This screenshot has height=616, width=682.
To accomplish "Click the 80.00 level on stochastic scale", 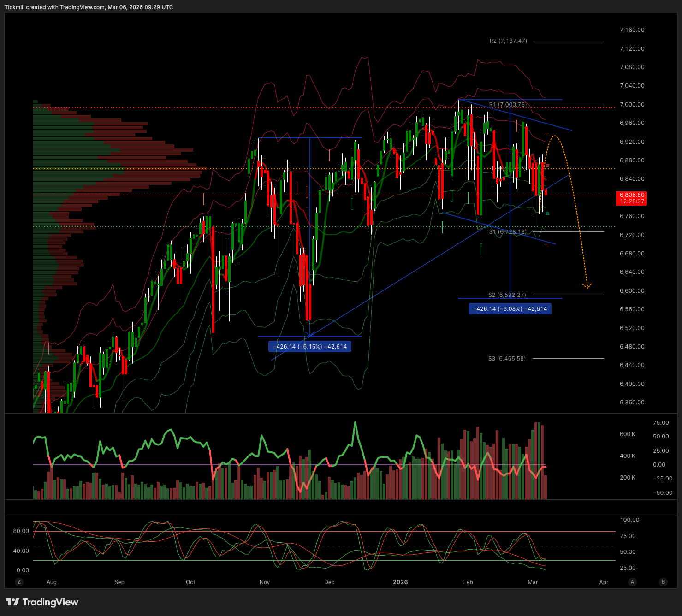I will [x=21, y=531].
